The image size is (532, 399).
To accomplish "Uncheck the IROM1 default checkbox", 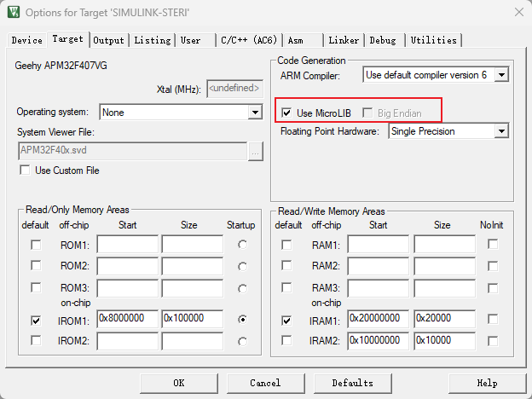I will pos(36,321).
